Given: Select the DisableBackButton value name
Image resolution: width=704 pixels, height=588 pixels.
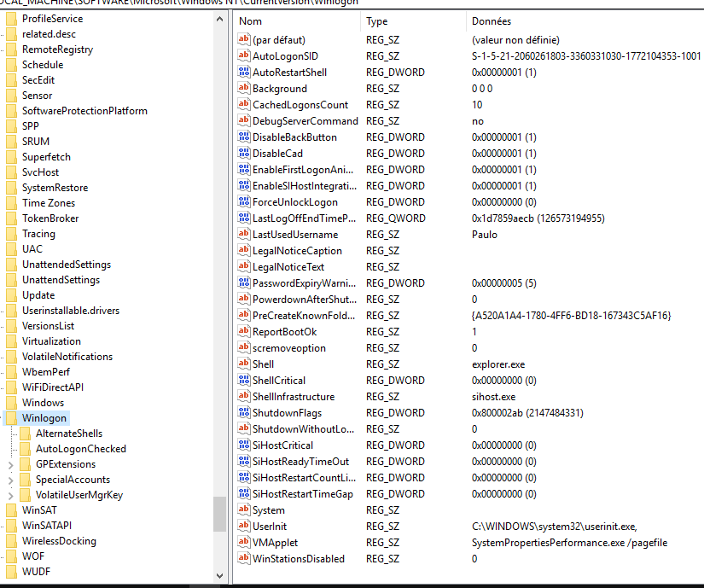Looking at the screenshot, I should click(x=294, y=137).
